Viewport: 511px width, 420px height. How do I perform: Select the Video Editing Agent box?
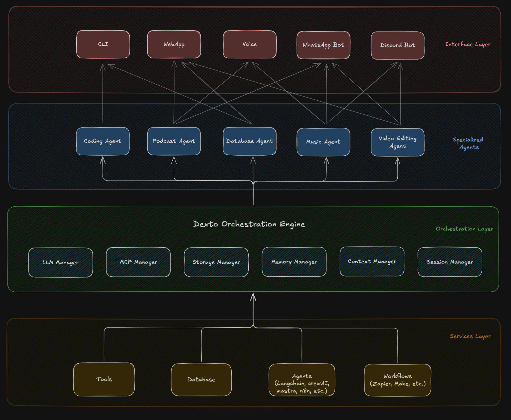(x=397, y=142)
